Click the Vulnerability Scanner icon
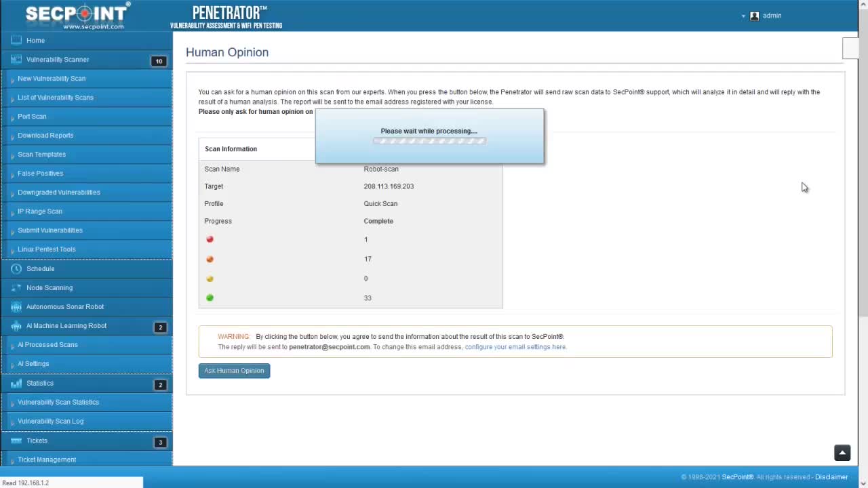The height and width of the screenshot is (488, 868). [16, 60]
